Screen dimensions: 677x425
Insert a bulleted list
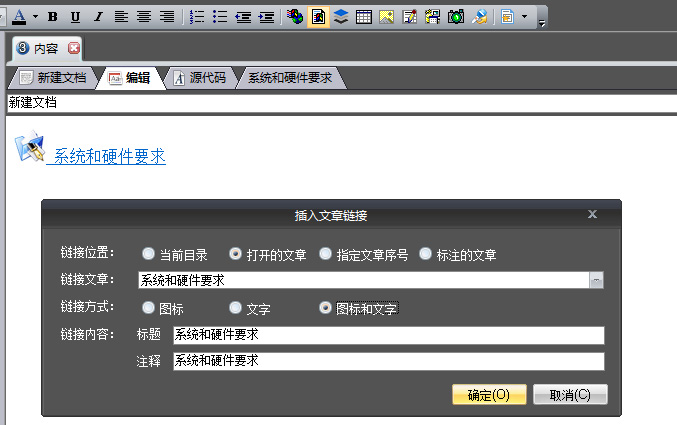pos(219,17)
